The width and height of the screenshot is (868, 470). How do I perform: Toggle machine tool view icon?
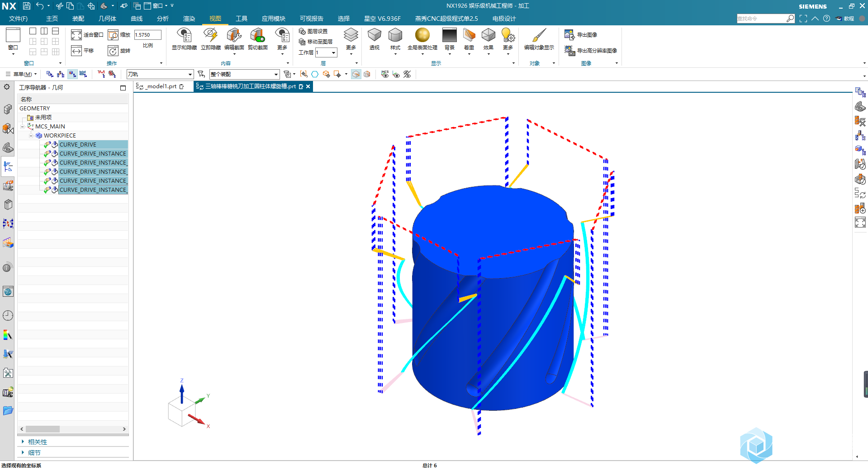click(x=61, y=74)
